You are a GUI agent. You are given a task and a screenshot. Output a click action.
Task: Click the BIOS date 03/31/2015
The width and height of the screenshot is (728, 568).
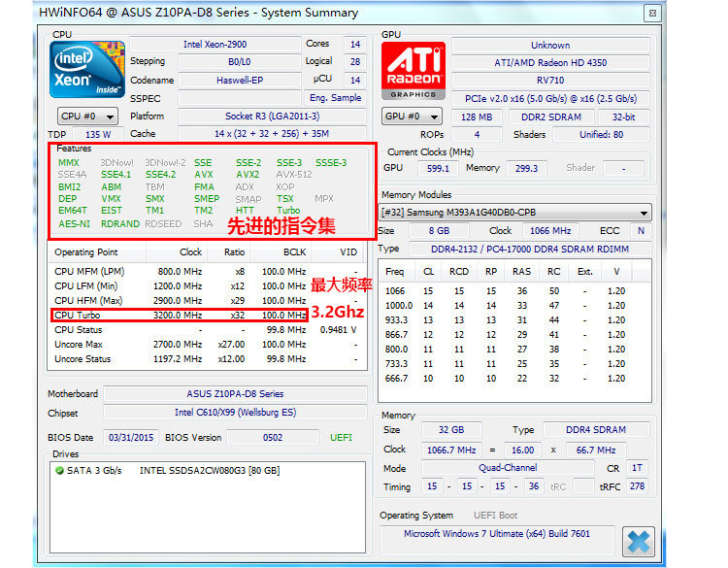(131, 438)
